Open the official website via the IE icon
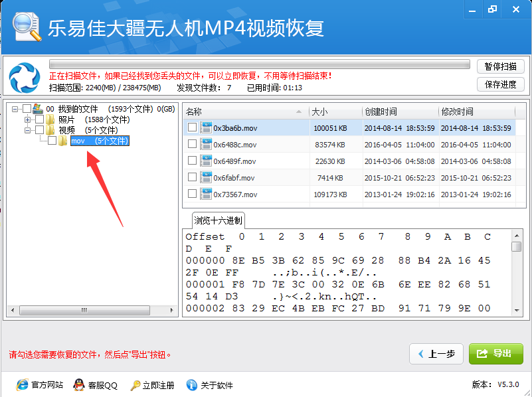The height and width of the screenshot is (397, 532). [23, 385]
